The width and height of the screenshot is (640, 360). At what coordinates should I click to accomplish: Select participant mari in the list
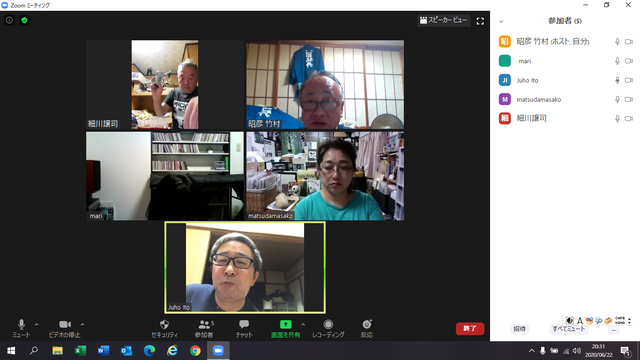(x=565, y=61)
